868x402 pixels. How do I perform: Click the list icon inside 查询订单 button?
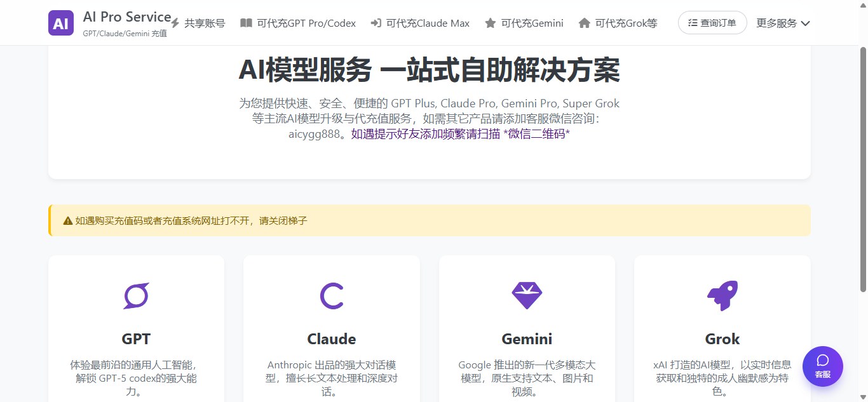pos(693,23)
